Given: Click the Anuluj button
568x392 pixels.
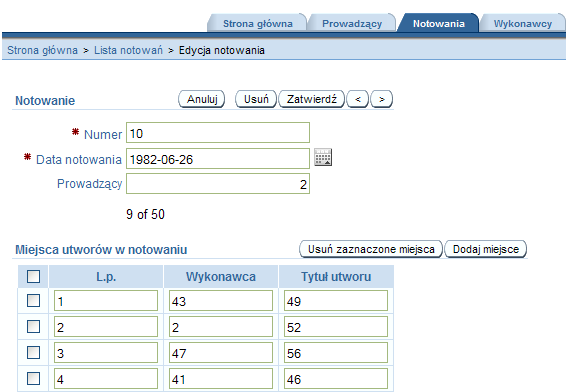Looking at the screenshot, I should coord(202,99).
